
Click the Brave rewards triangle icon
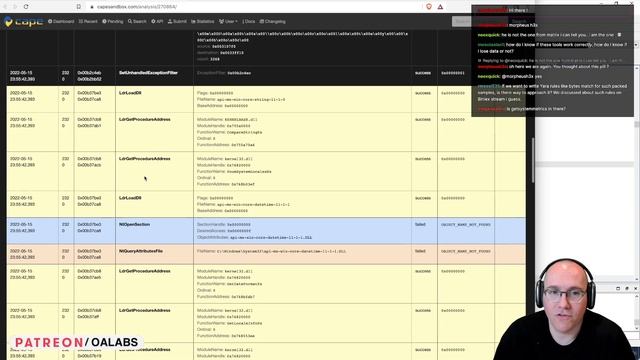click(x=440, y=7)
